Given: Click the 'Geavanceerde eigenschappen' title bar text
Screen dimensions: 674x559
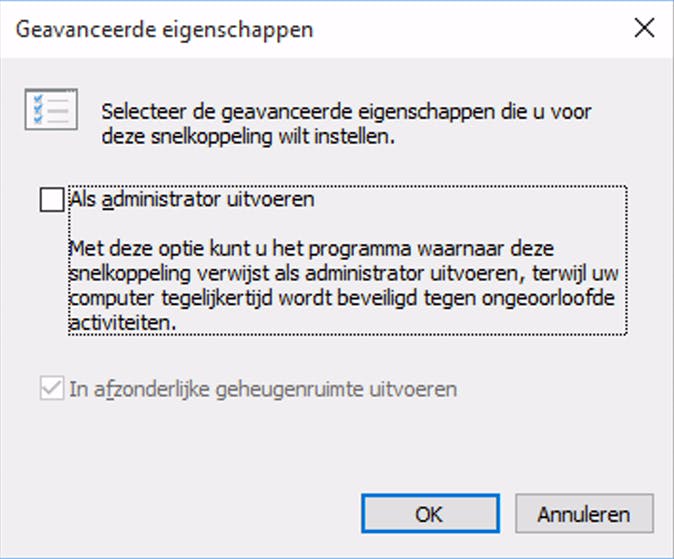Looking at the screenshot, I should [164, 29].
